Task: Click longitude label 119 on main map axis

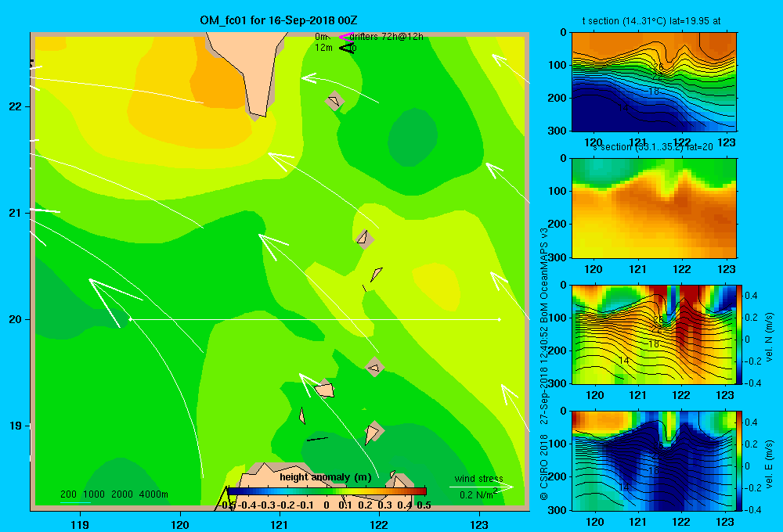Action: (x=80, y=524)
